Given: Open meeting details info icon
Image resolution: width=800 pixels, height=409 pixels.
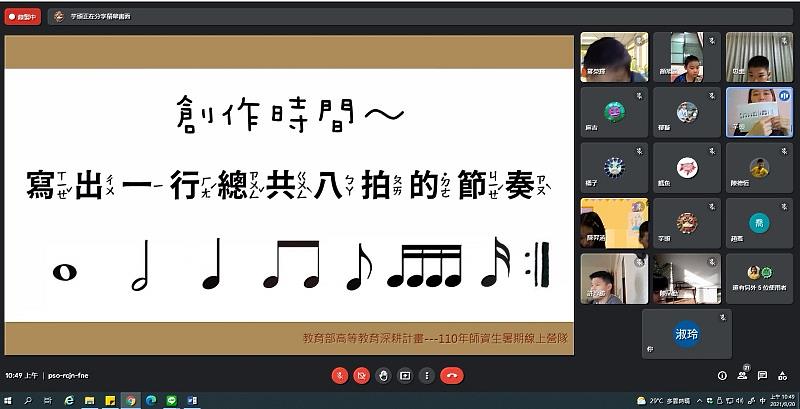Looking at the screenshot, I should pos(722,376).
